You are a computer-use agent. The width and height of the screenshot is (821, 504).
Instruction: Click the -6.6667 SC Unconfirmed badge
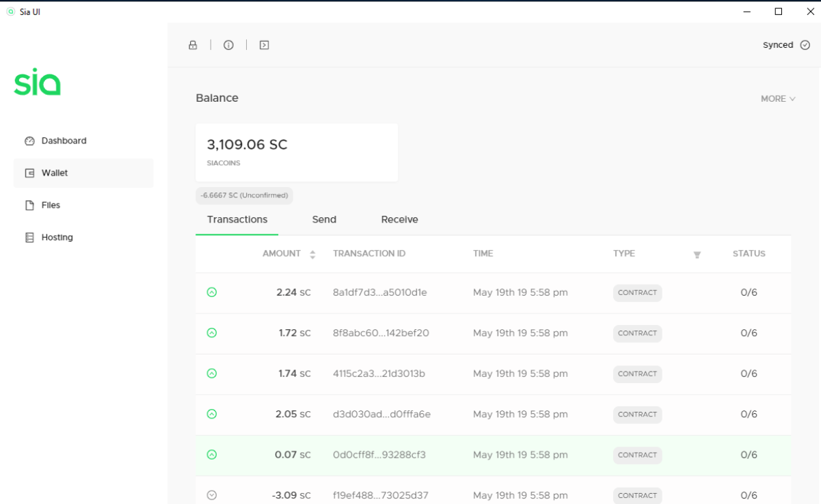pyautogui.click(x=244, y=195)
